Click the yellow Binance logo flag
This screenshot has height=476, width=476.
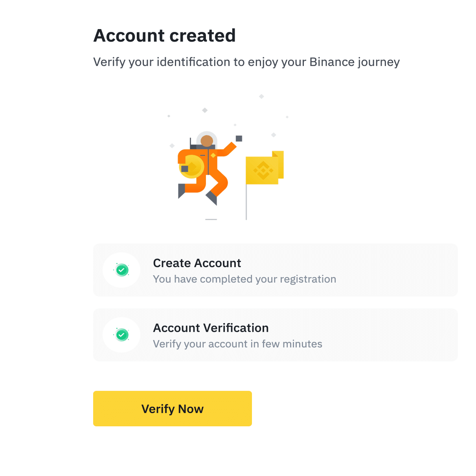tap(262, 170)
